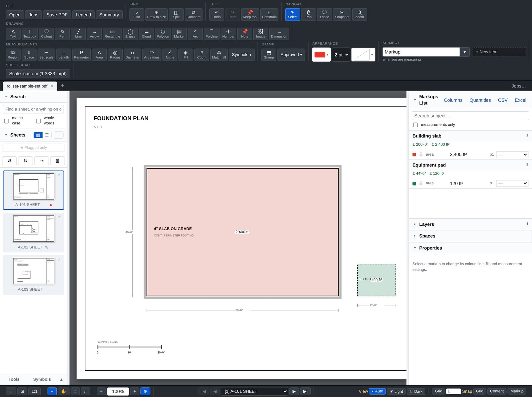The height and width of the screenshot is (397, 532).
Task: Open the Subject dropdown arrow
Action: (465, 52)
